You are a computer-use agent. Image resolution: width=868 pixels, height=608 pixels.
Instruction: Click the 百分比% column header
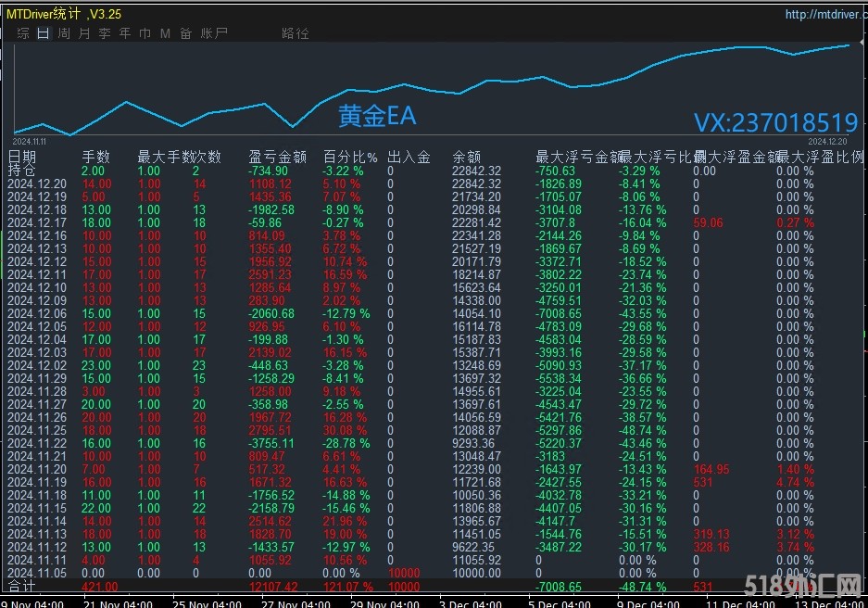tap(350, 157)
